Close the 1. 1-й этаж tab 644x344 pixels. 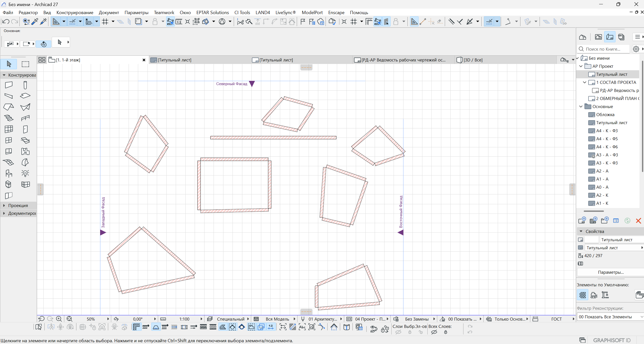click(144, 60)
